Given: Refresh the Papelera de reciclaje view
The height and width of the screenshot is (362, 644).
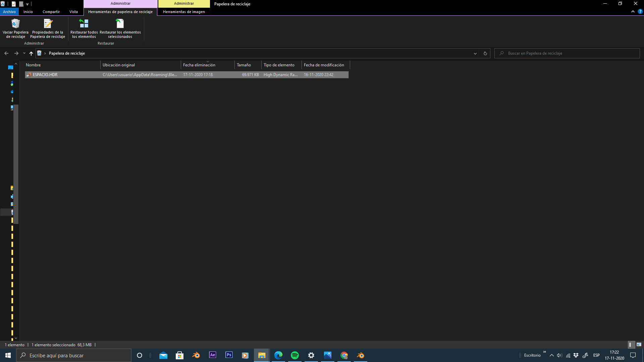Looking at the screenshot, I should click(x=485, y=53).
